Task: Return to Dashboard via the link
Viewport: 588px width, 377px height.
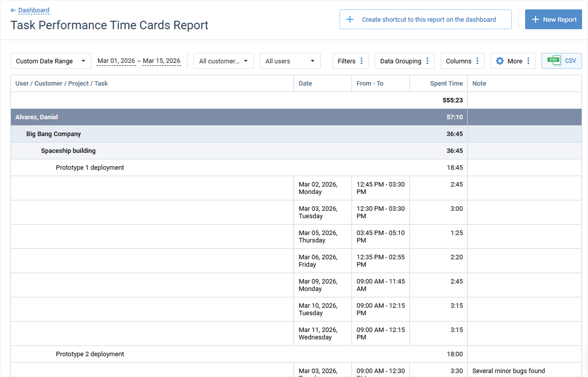Action: tap(34, 10)
